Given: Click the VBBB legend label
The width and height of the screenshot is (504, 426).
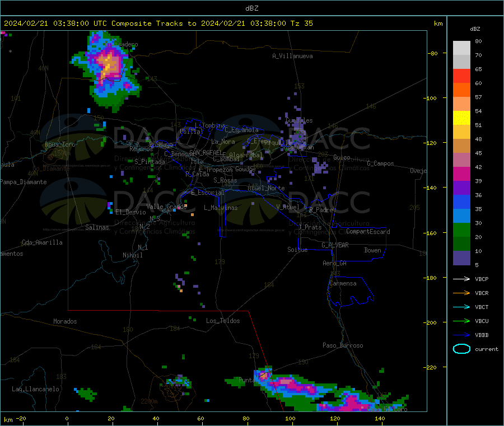Looking at the screenshot, I should (x=482, y=335).
